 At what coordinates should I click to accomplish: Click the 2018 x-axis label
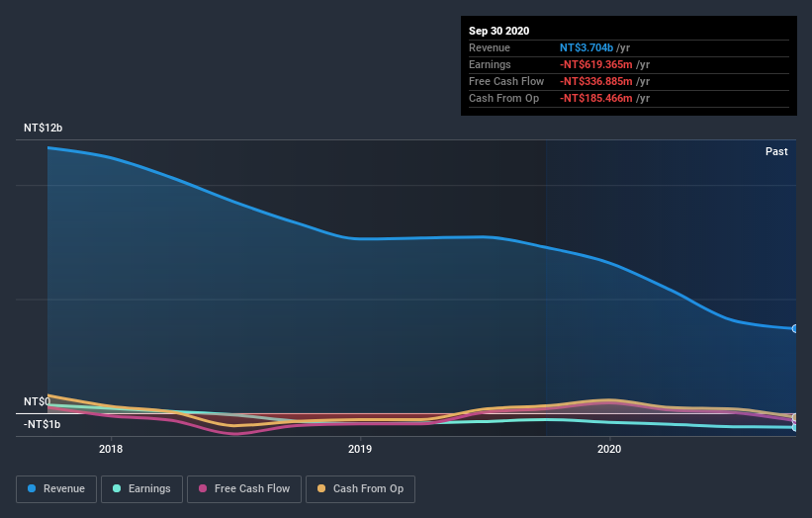coord(111,449)
